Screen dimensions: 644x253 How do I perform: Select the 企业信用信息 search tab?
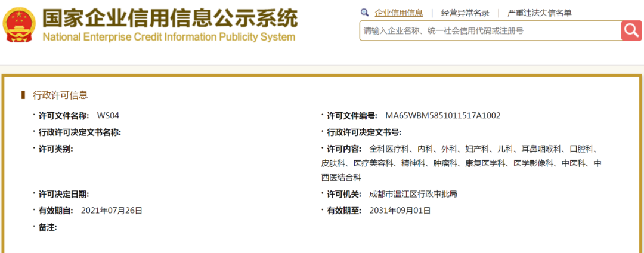[399, 13]
